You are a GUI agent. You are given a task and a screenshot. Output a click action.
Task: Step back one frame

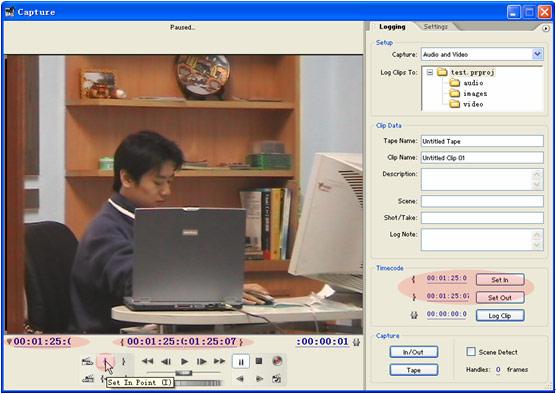pyautogui.click(x=166, y=361)
